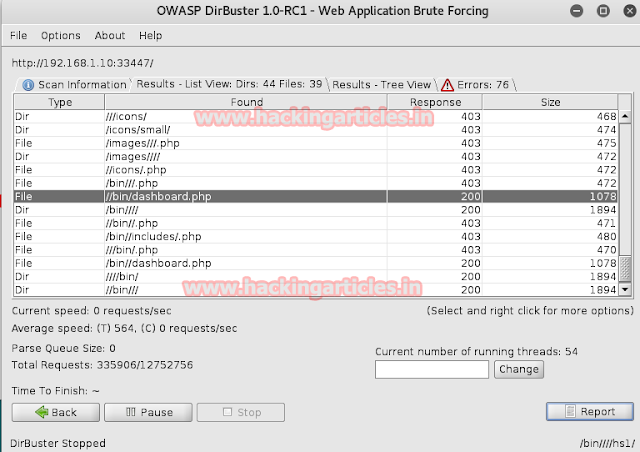Select the ///icons/ row
This screenshot has width=640, height=452.
(316, 116)
